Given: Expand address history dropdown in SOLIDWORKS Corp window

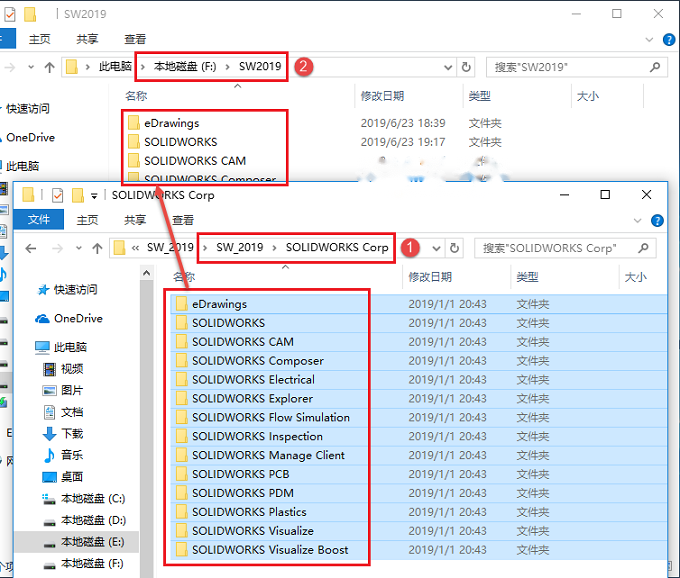Looking at the screenshot, I should point(436,248).
